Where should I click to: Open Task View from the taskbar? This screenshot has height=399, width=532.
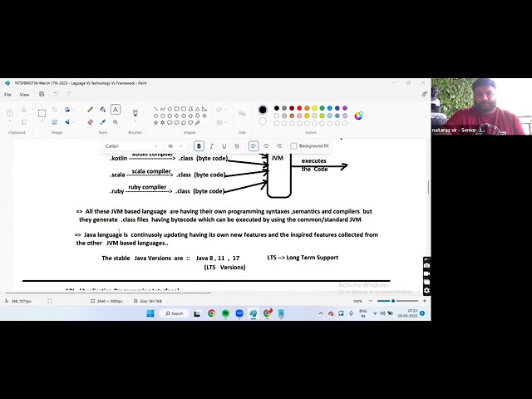click(197, 313)
